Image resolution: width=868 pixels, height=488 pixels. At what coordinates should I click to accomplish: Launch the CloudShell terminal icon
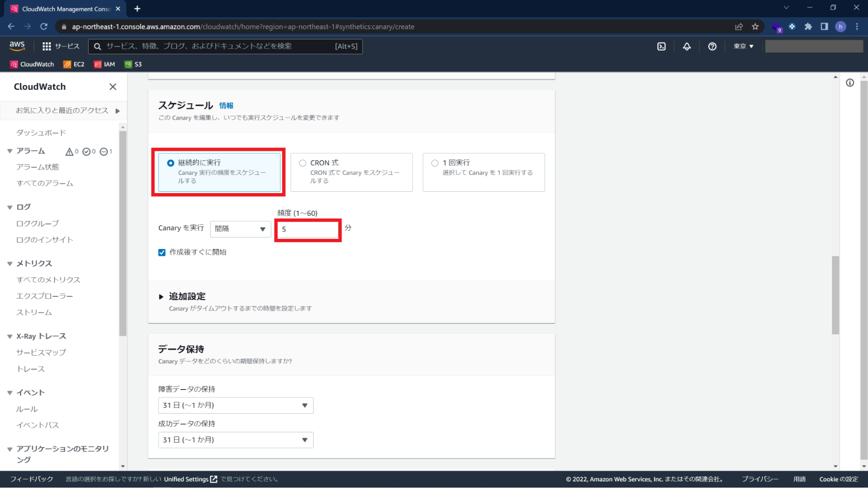click(x=661, y=46)
